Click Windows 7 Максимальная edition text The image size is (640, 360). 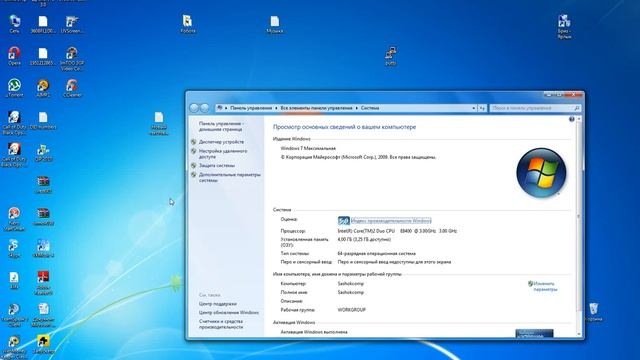(x=308, y=148)
